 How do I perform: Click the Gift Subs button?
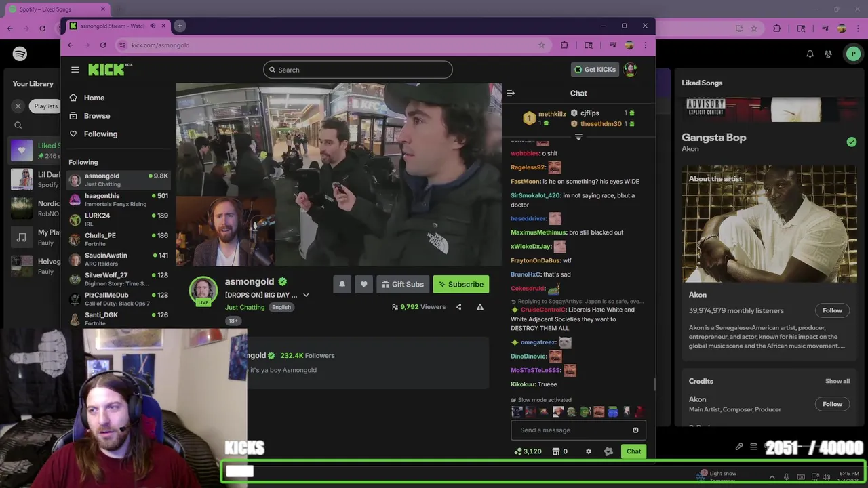(x=402, y=285)
